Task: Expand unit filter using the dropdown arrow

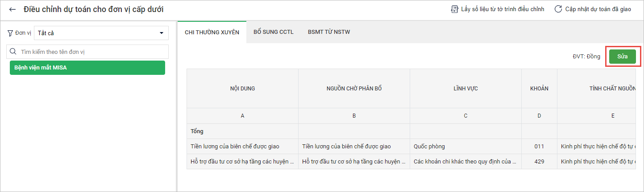Action: [x=161, y=33]
